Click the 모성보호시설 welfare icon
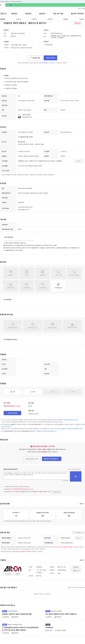The width and height of the screenshot is (85, 644). 42,286
